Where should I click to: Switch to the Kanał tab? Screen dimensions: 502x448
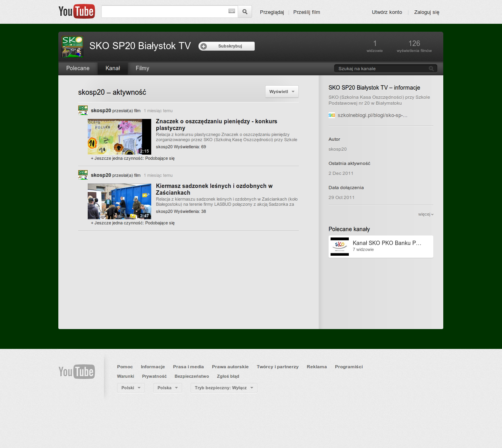click(x=113, y=68)
